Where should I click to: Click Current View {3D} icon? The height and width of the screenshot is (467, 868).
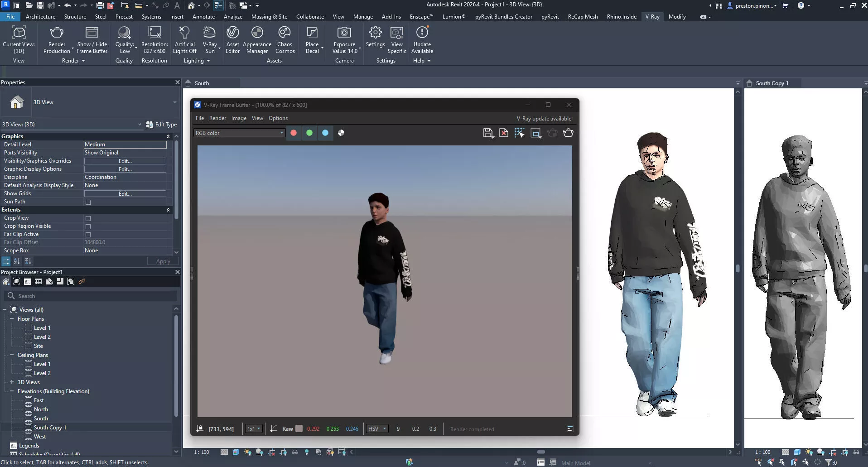(x=19, y=33)
